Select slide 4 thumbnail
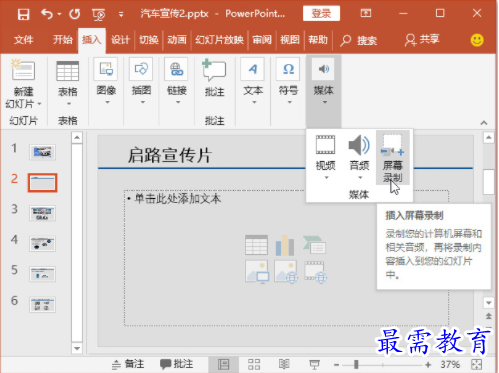The height and width of the screenshot is (373, 499). tap(42, 244)
